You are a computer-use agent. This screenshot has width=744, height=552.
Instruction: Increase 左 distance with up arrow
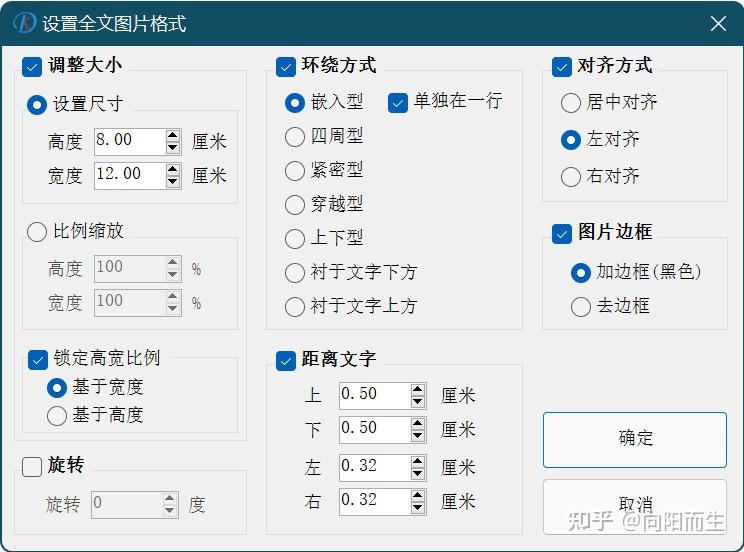pyautogui.click(x=418, y=461)
